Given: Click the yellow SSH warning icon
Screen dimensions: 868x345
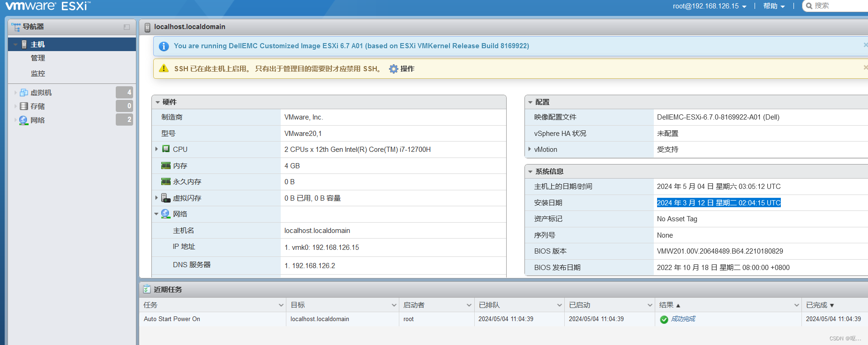Looking at the screenshot, I should [x=164, y=68].
